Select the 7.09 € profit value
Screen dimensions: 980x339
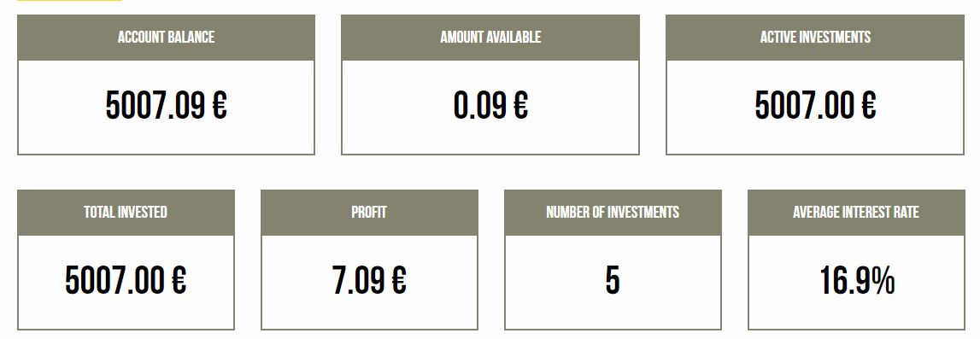coord(369,280)
